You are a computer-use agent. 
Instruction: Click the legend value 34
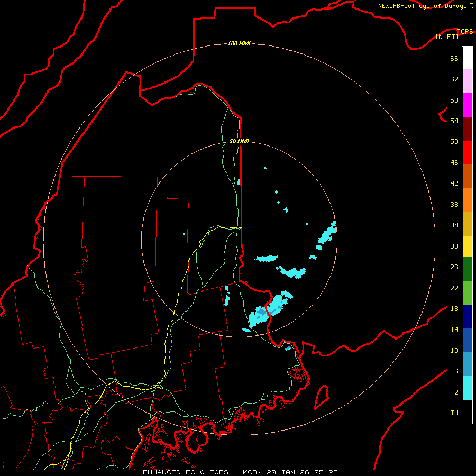coord(454,225)
